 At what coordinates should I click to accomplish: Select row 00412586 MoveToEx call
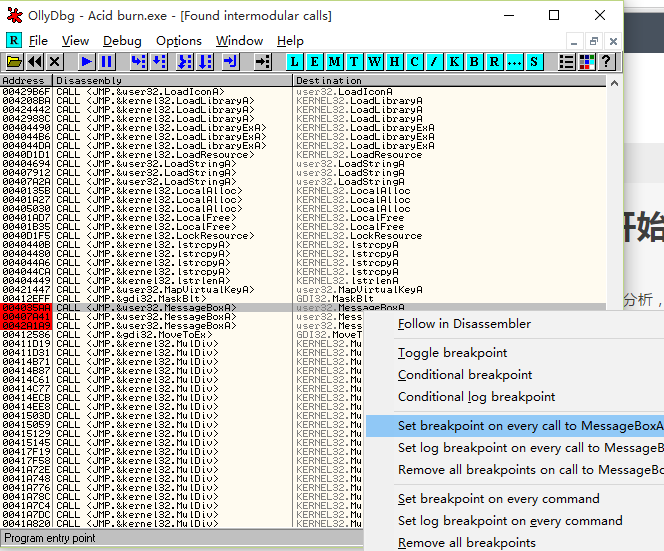pyautogui.click(x=182, y=335)
